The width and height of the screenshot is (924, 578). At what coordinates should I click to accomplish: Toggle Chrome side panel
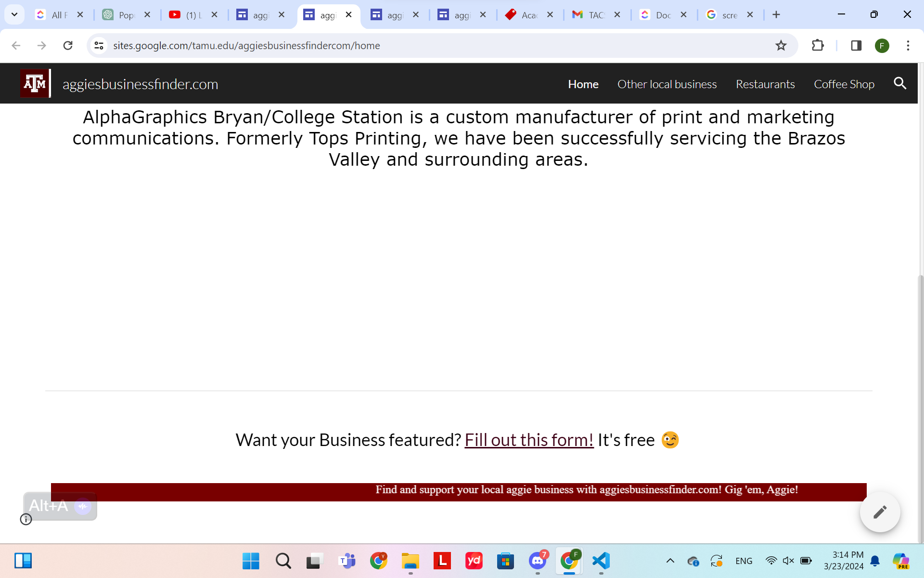856,45
